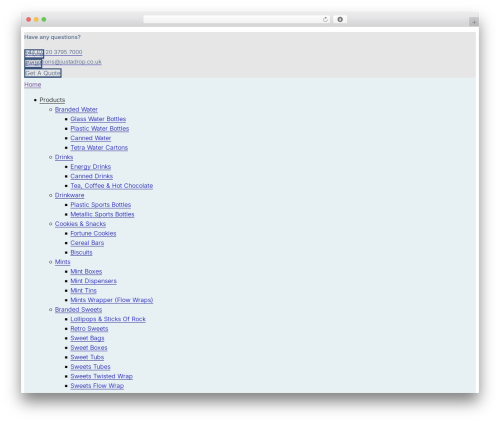Select the Canned Water link
Screen dimensions: 500x423
tap(91, 138)
